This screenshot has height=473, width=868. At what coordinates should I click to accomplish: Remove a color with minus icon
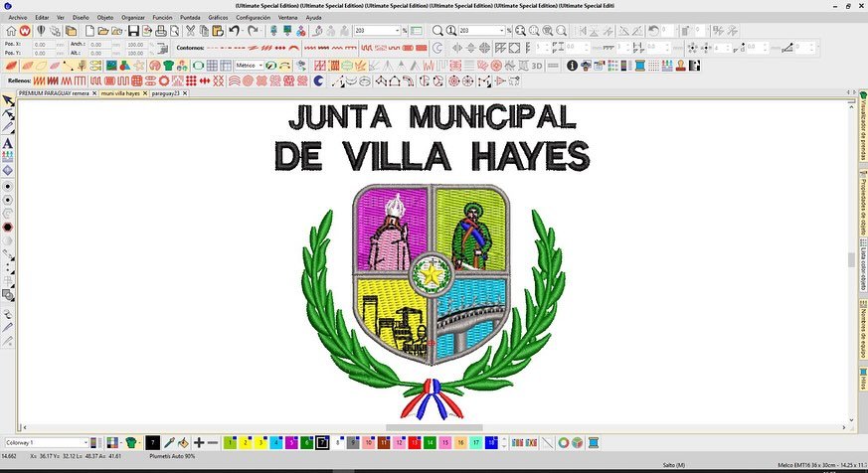point(213,442)
